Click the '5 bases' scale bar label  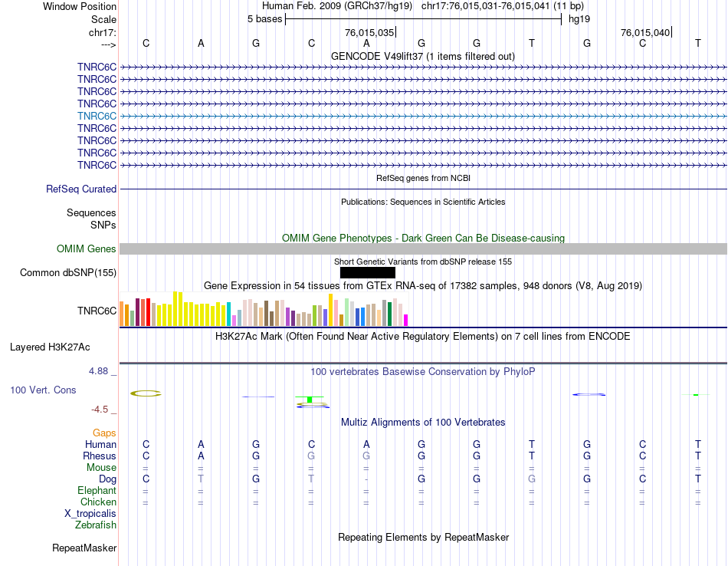click(x=264, y=19)
